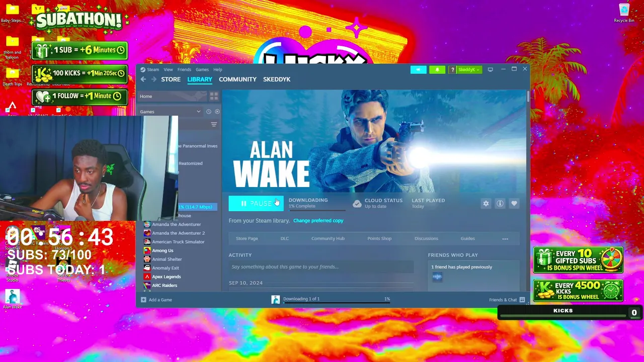Click the recent activity clock icon
Image resolution: width=644 pixels, height=362 pixels.
click(209, 112)
